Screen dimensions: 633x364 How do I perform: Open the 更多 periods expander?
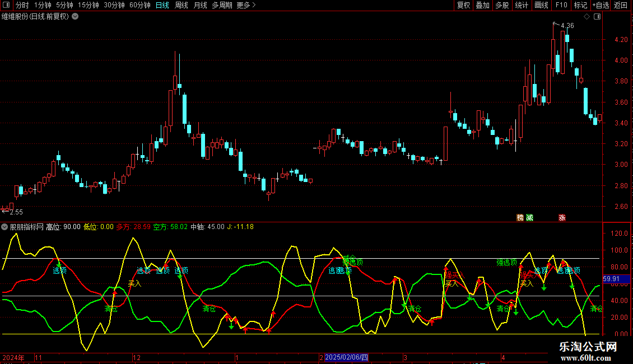coord(246,6)
